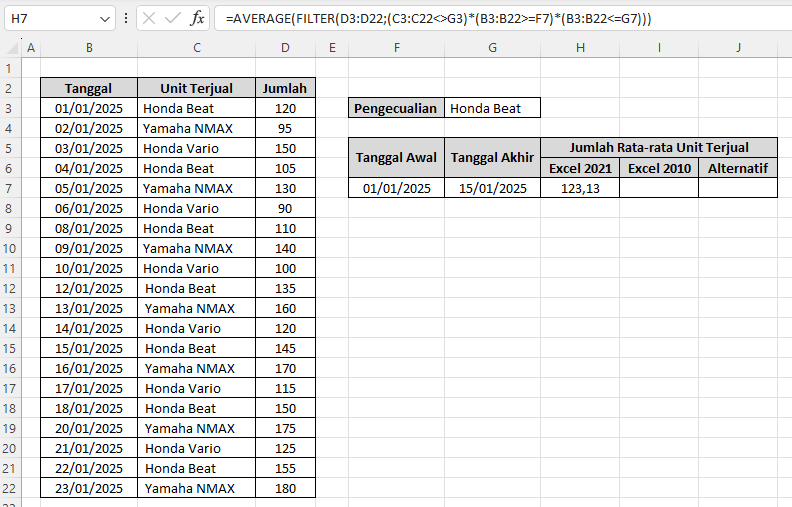
Task: Select the Pengecualian value cell Honda Beat
Action: pyautogui.click(x=493, y=108)
